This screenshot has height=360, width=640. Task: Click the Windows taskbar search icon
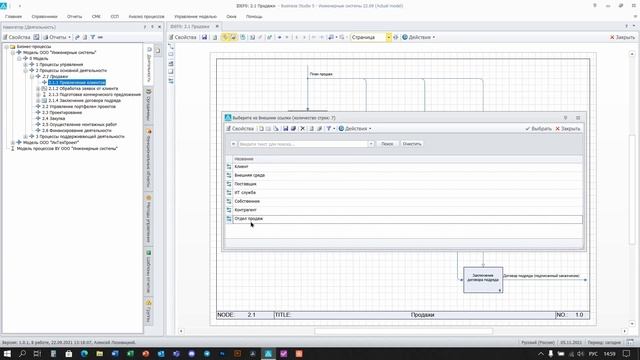[x=22, y=353]
